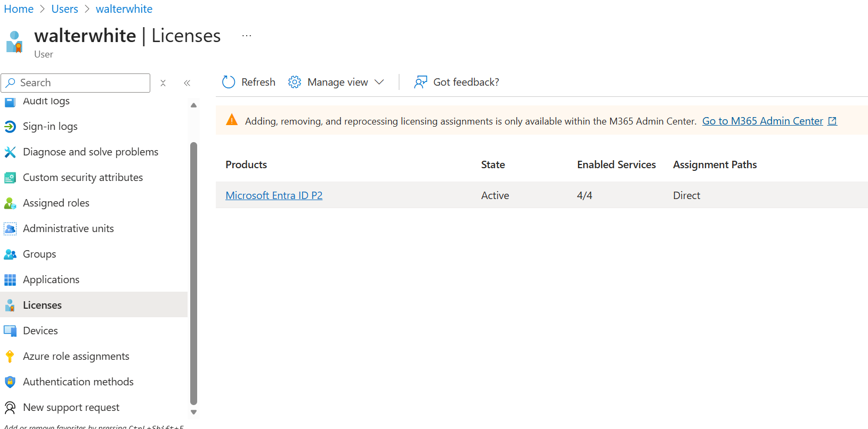Clear the sidebar search with X button

coord(163,83)
